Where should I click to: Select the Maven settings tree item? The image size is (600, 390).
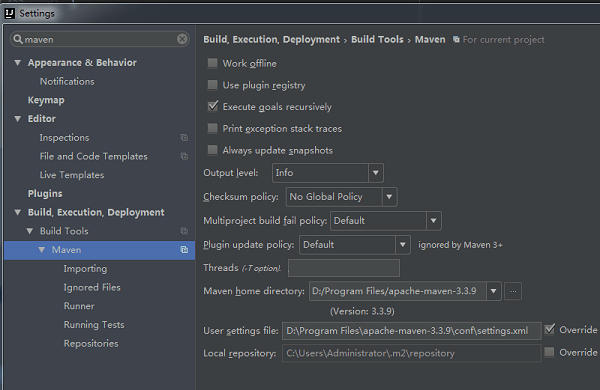[x=99, y=250]
